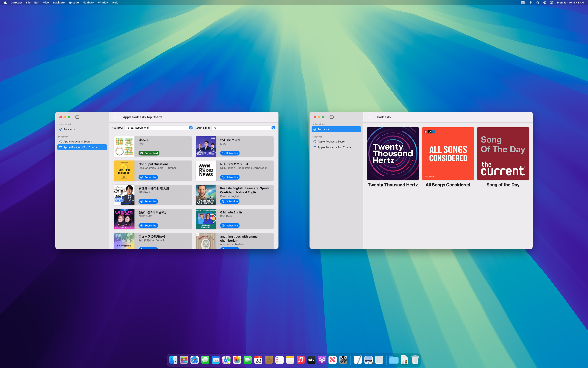Select Apple Podcasts Search in left window sidebar
Image resolution: width=588 pixels, height=368 pixels.
pyautogui.click(x=82, y=141)
